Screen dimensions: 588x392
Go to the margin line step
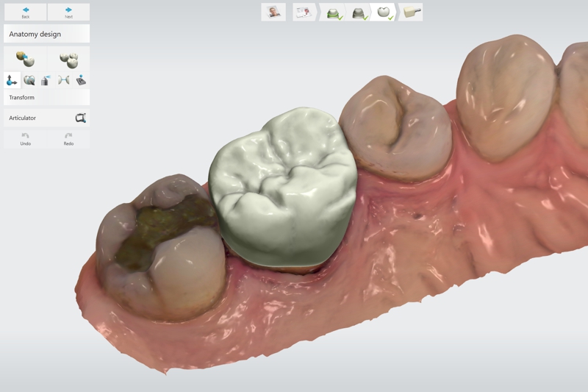point(333,12)
